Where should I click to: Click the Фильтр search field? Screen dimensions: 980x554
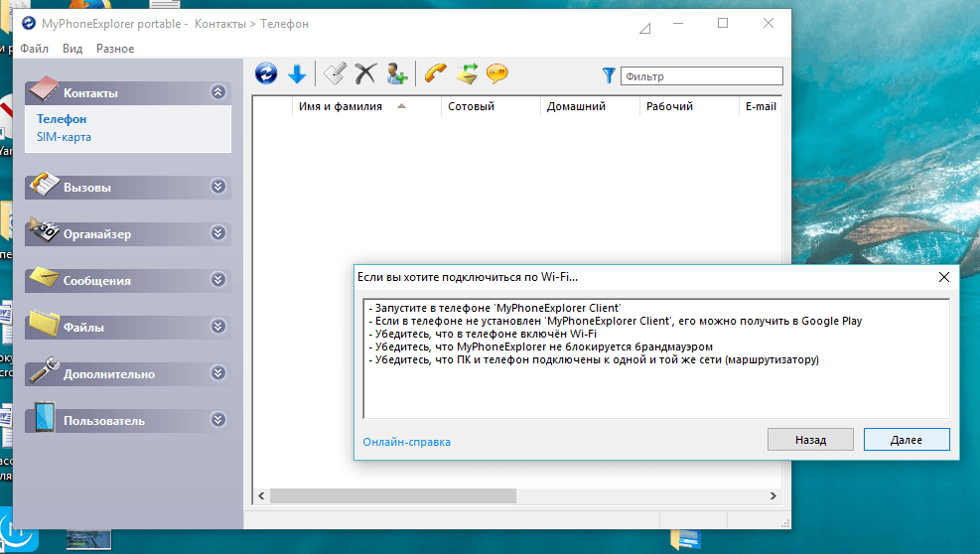[701, 76]
